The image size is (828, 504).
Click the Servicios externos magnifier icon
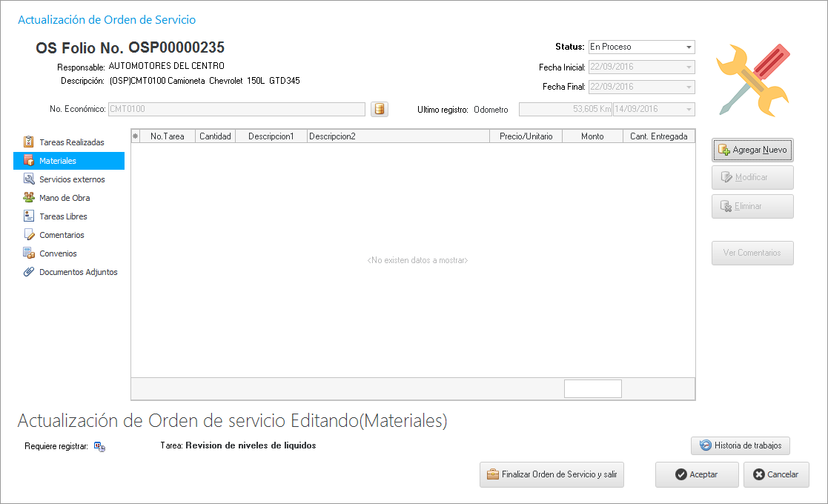[29, 179]
